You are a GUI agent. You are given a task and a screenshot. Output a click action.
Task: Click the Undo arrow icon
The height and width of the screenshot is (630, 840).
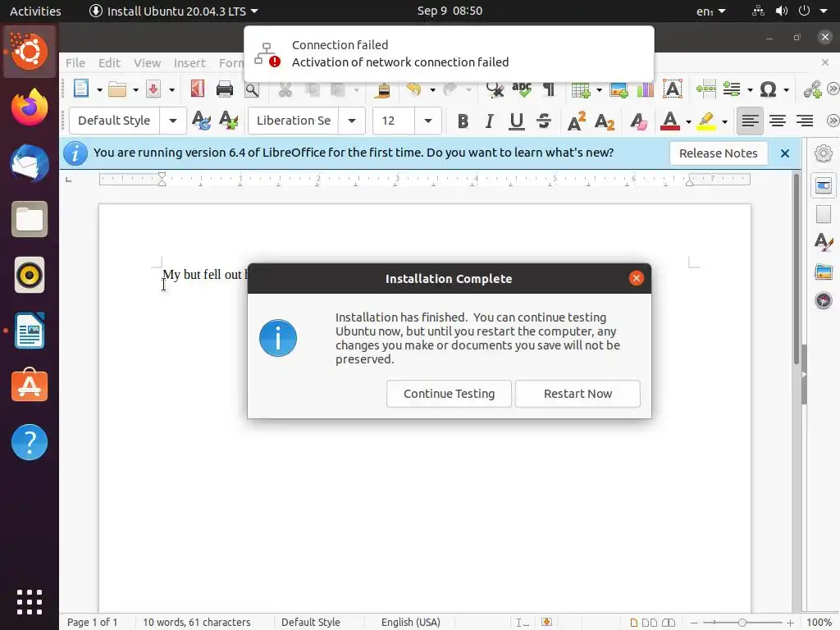tap(413, 89)
